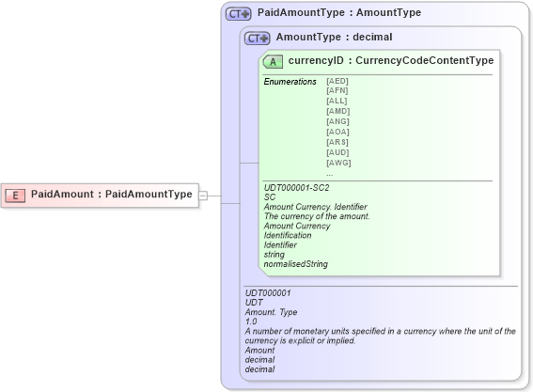Click the Enumerations label
This screenshot has width=533, height=392.
pyautogui.click(x=290, y=82)
